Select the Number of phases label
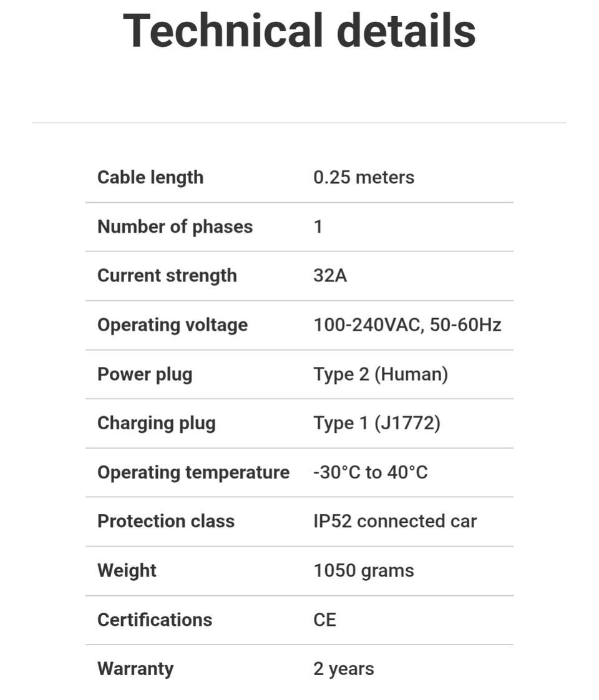This screenshot has width=599, height=700. click(x=175, y=226)
